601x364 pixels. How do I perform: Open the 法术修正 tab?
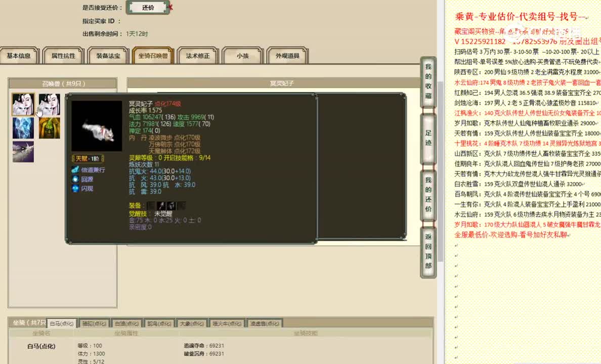[x=198, y=56]
